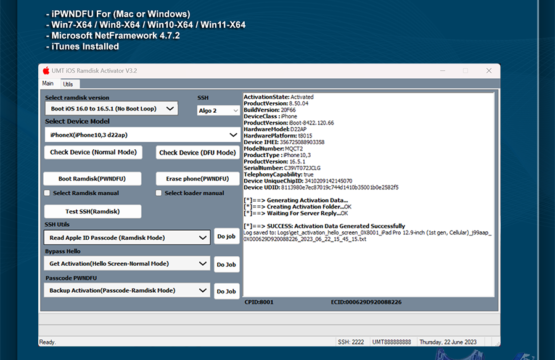Viewport: 555px width, 360px height.
Task: Click 'Generating Activation Data...' log line
Action: (x=296, y=201)
